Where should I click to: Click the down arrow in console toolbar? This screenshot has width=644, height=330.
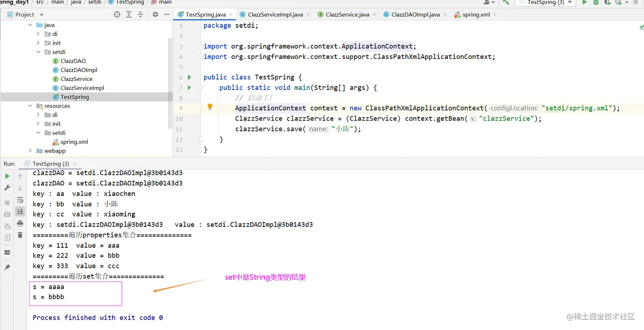point(20,188)
